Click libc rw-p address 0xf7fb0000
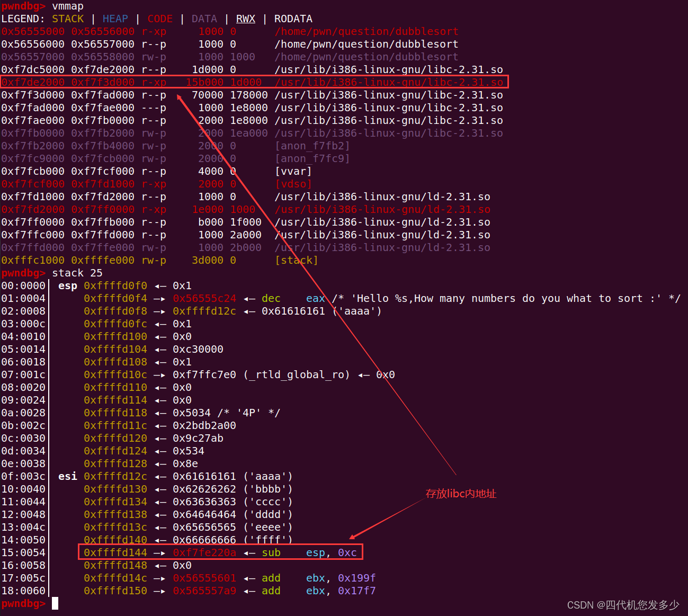688x616 pixels. tap(33, 133)
